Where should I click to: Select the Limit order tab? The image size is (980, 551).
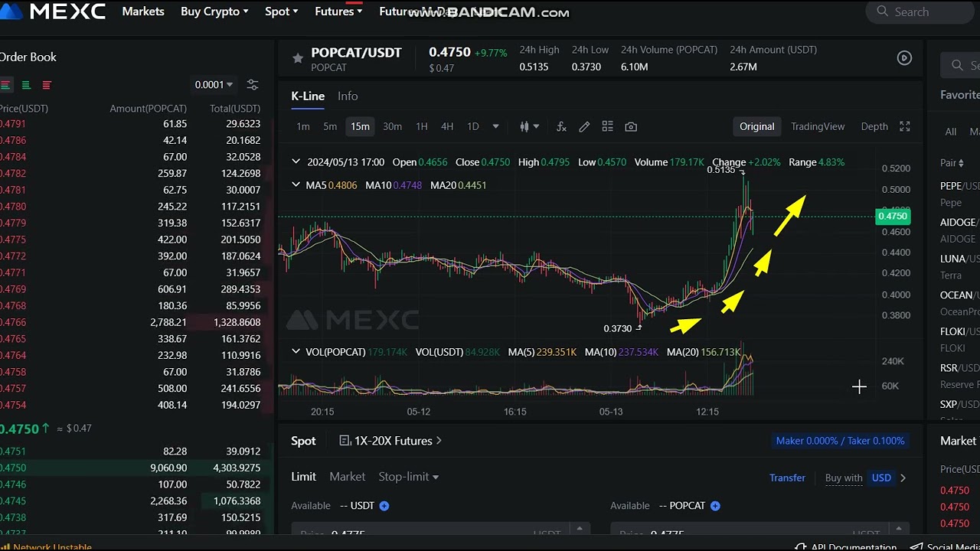tap(303, 476)
